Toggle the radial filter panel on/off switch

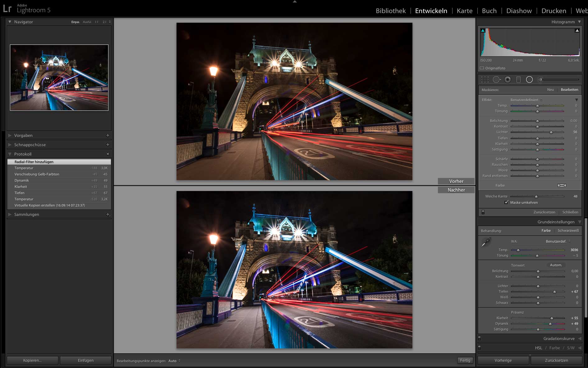click(x=483, y=212)
